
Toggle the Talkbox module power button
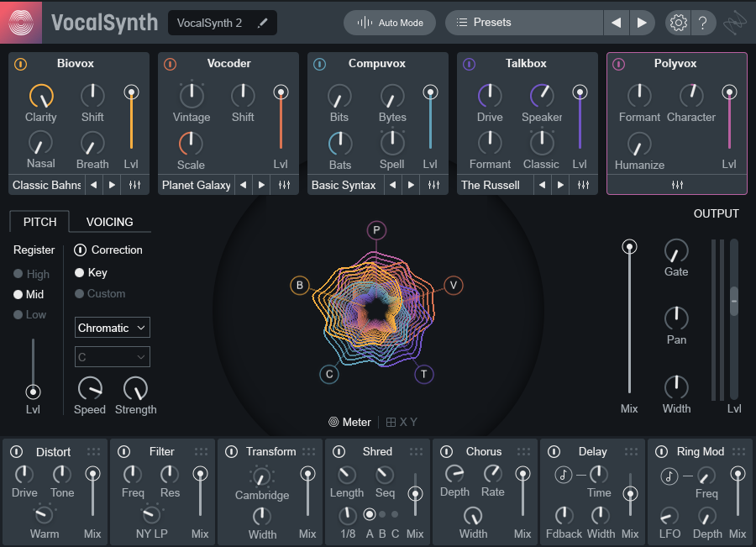click(x=469, y=64)
